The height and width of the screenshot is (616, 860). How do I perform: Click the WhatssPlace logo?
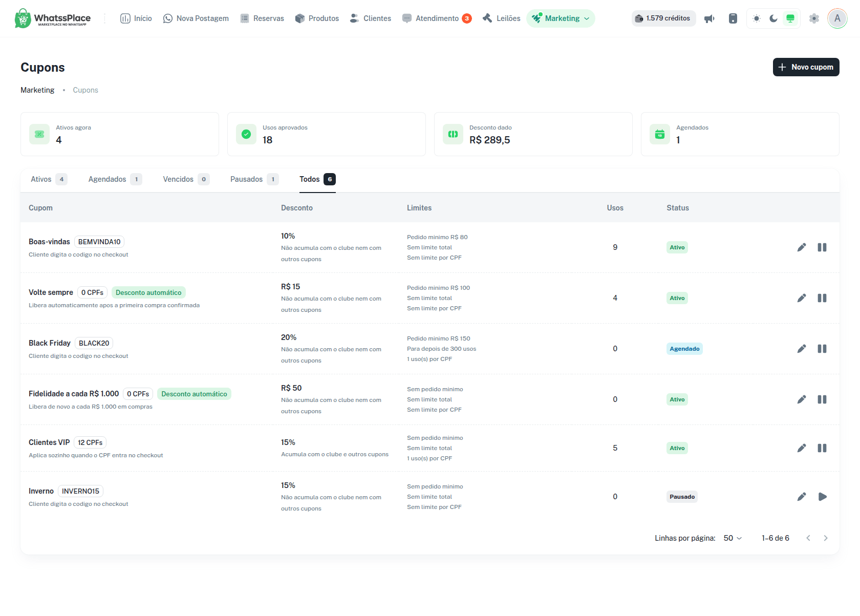point(53,18)
